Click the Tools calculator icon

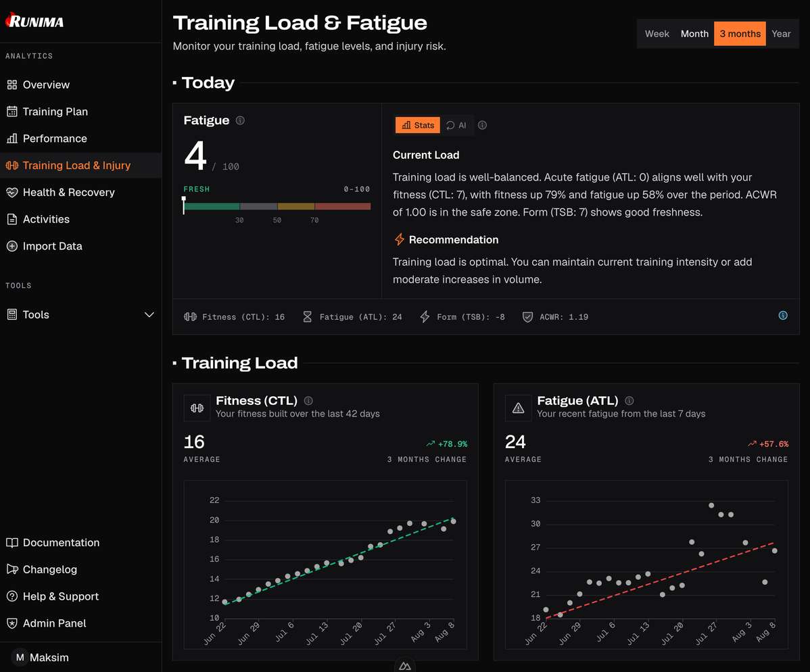coord(12,314)
